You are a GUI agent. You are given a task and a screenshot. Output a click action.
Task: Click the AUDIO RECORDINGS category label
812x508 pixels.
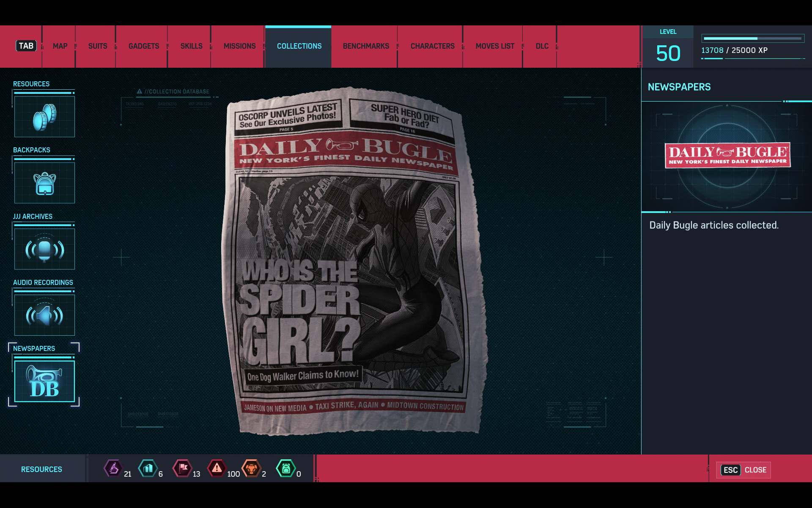coord(43,282)
